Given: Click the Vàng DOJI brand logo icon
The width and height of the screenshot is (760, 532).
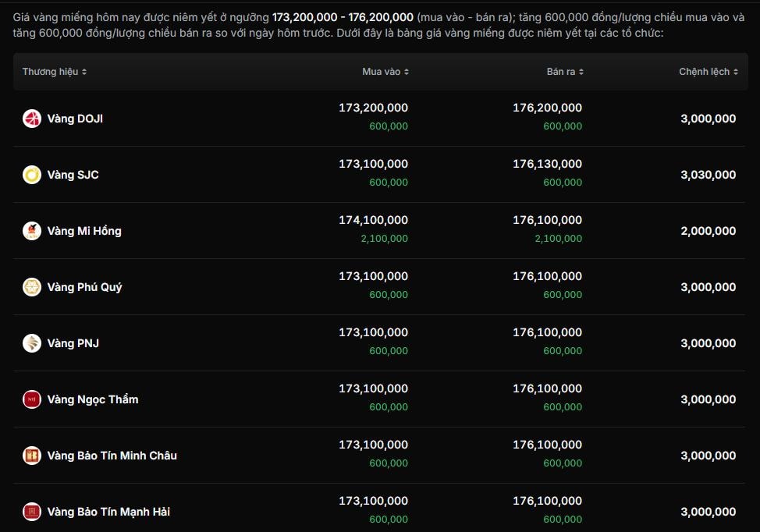Looking at the screenshot, I should tap(32, 119).
